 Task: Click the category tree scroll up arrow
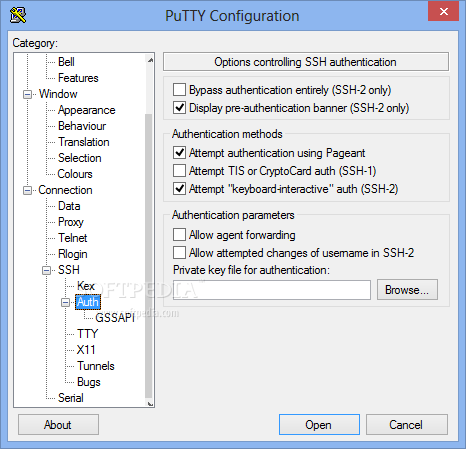click(x=150, y=60)
